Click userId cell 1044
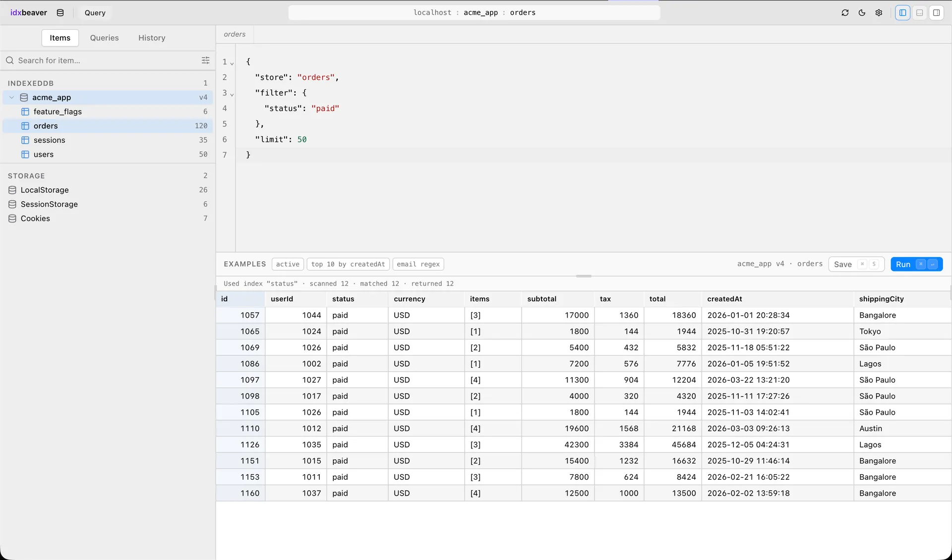 point(296,315)
